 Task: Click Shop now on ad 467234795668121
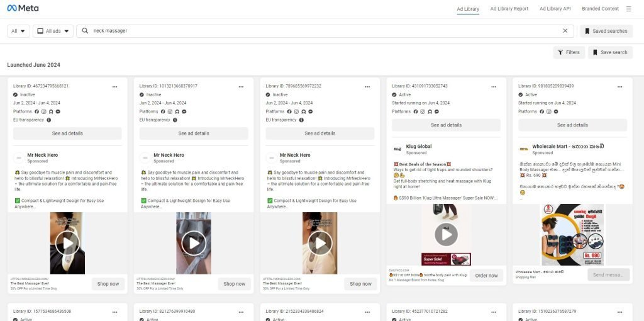click(108, 284)
